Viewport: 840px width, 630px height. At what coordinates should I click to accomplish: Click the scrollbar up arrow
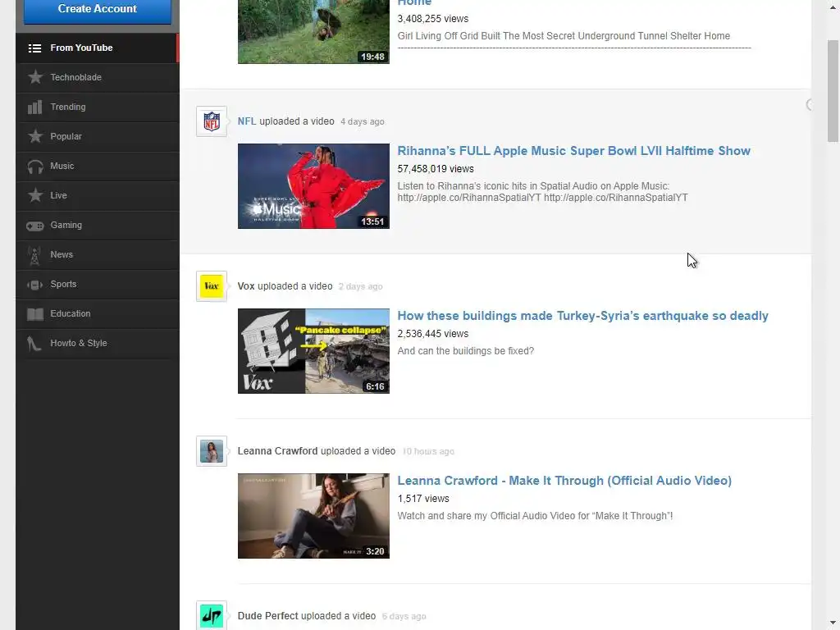coord(833,7)
